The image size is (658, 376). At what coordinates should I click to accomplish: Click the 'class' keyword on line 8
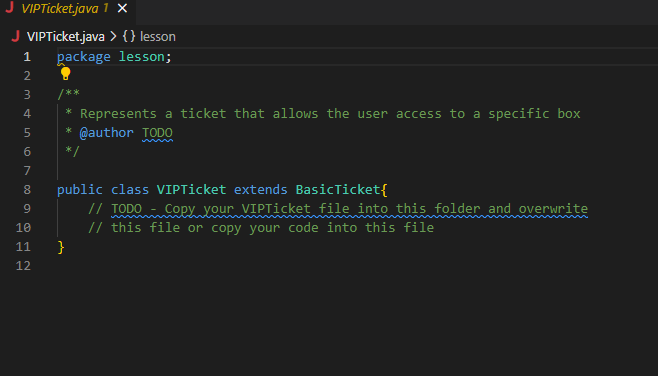(130, 190)
